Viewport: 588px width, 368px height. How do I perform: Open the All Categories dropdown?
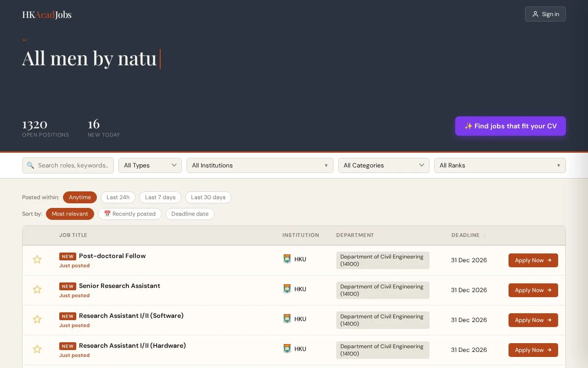384,166
